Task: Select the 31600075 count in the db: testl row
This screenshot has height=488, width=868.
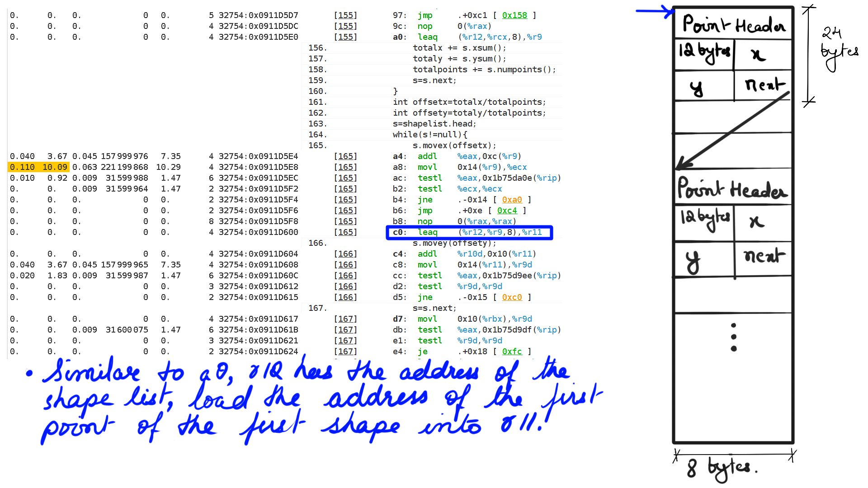Action: [127, 330]
